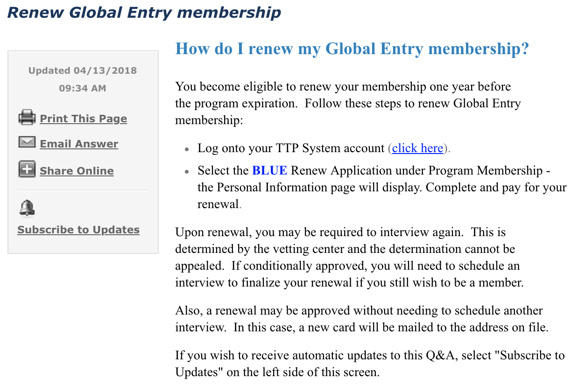This screenshot has height=392, width=578.
Task: Click the plus share icon
Action: pos(27,169)
